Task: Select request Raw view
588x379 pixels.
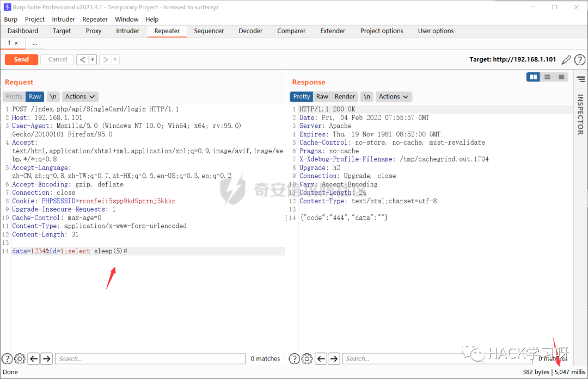Action: click(x=35, y=97)
